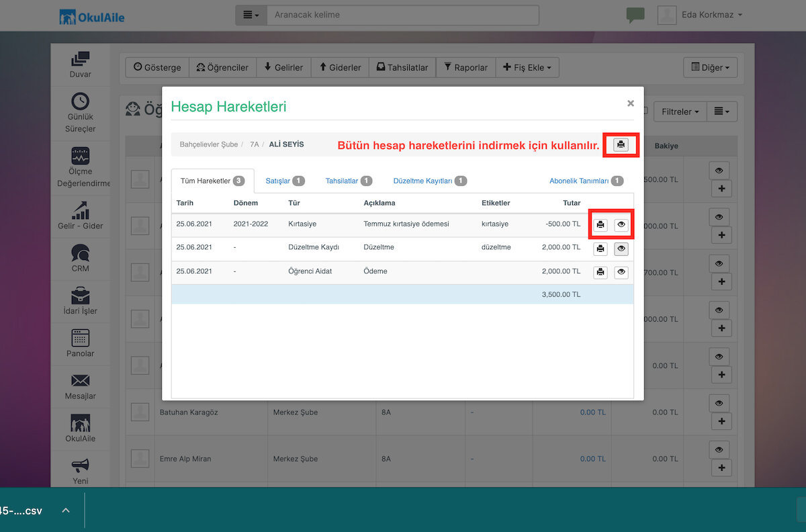The height and width of the screenshot is (532, 806).
Task: Switch to the Tahsilatlar tab in the dialog
Action: (x=349, y=181)
